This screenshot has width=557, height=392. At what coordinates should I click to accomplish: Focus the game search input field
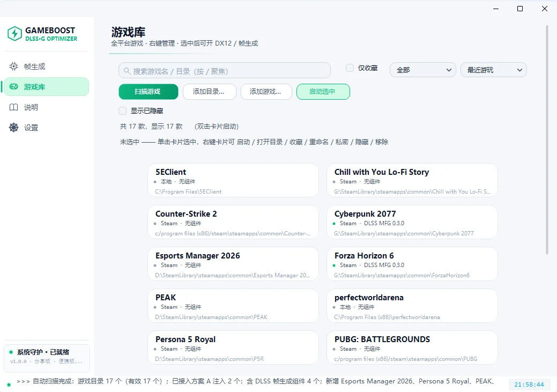coord(225,71)
